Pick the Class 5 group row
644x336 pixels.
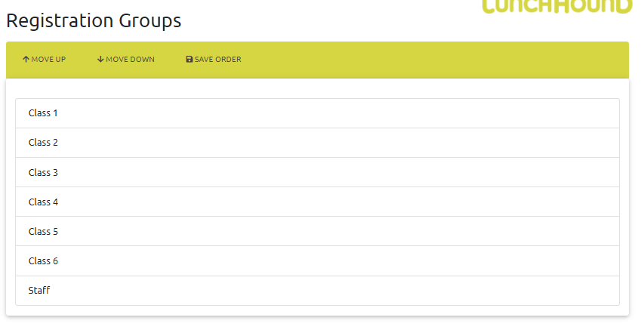317,231
